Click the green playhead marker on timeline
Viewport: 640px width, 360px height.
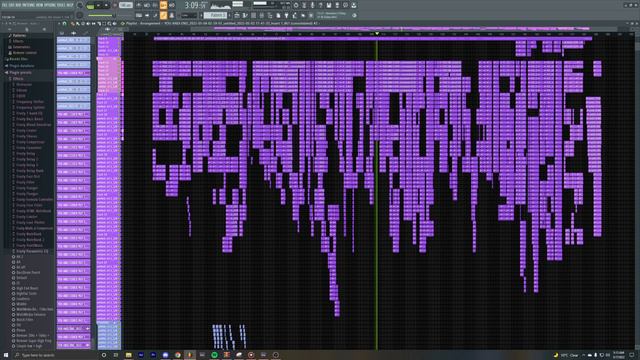pyautogui.click(x=377, y=33)
